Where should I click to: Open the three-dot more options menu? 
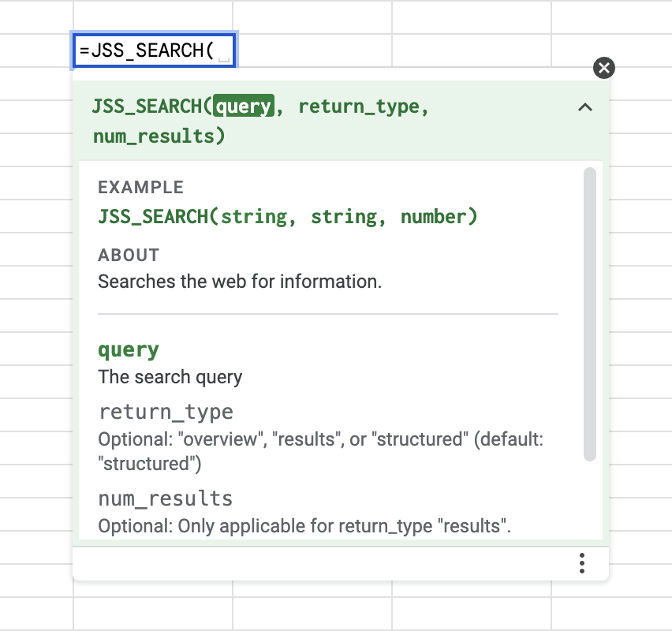click(x=581, y=563)
